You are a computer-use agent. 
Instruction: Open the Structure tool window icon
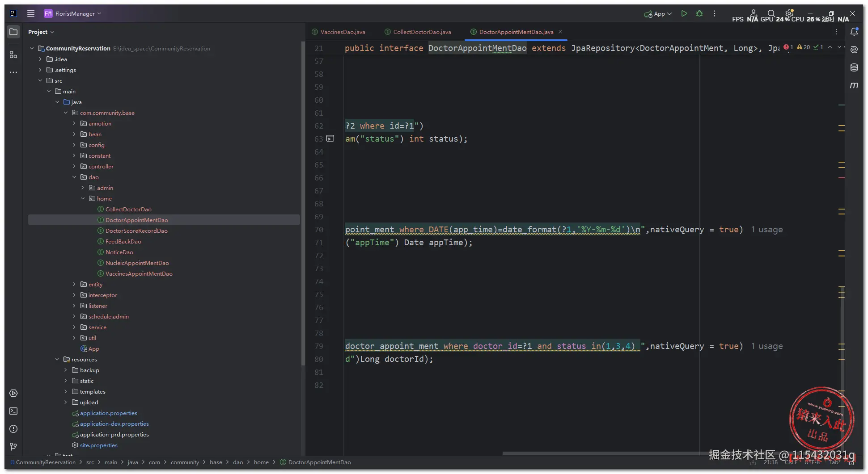13,55
